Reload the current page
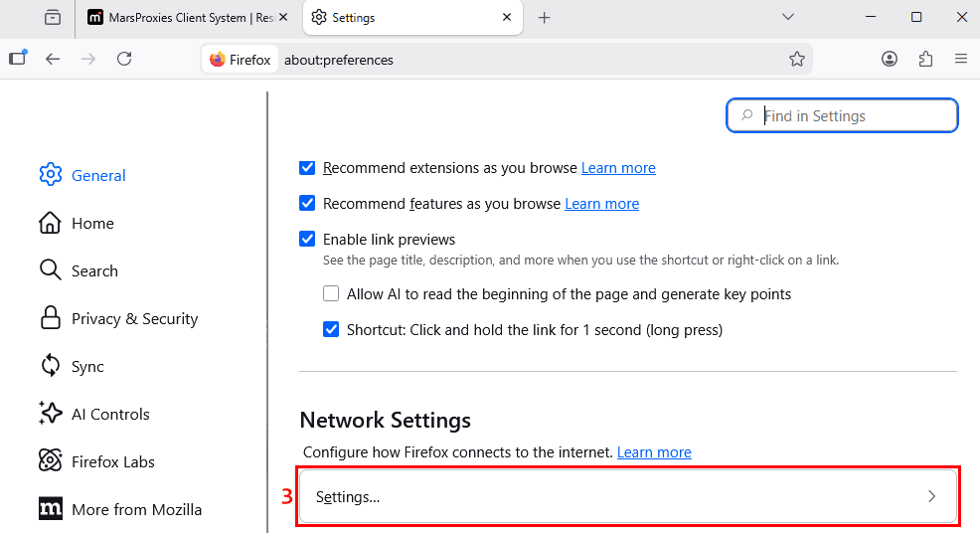 tap(124, 60)
